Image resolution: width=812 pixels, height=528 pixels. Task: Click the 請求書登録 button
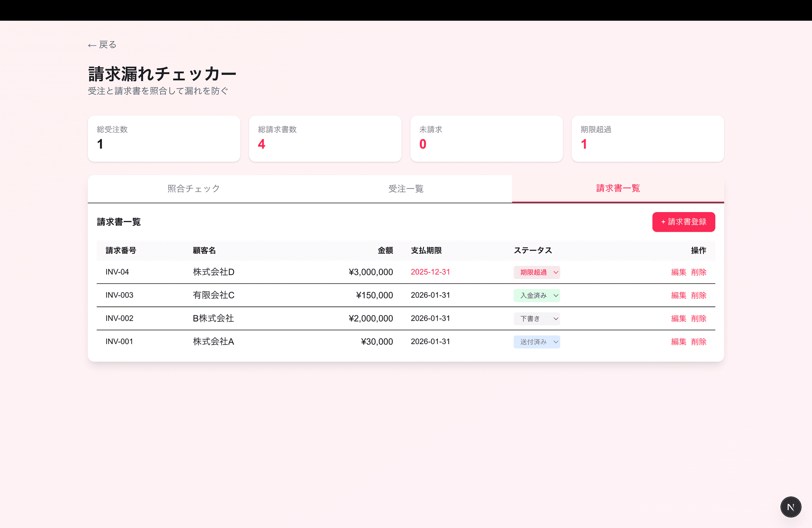coord(683,222)
